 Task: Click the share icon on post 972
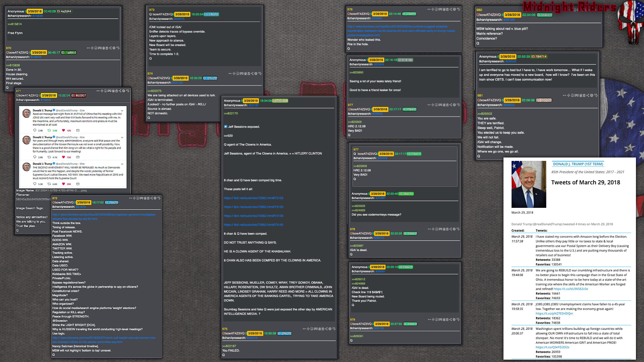[152, 198]
